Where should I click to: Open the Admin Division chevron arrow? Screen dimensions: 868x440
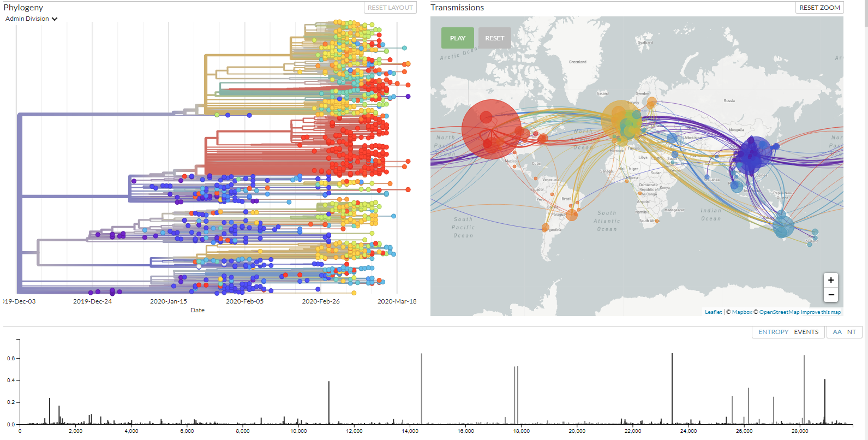(x=55, y=19)
